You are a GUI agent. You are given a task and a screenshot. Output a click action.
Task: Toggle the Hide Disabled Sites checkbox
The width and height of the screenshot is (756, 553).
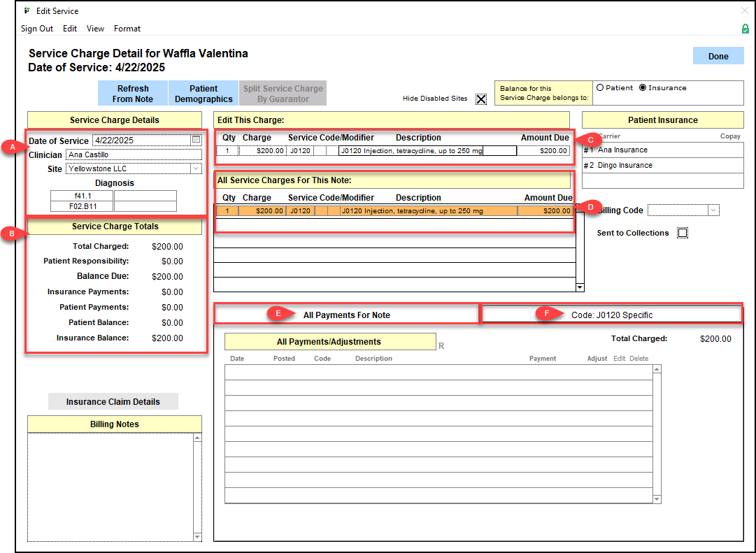pyautogui.click(x=481, y=99)
